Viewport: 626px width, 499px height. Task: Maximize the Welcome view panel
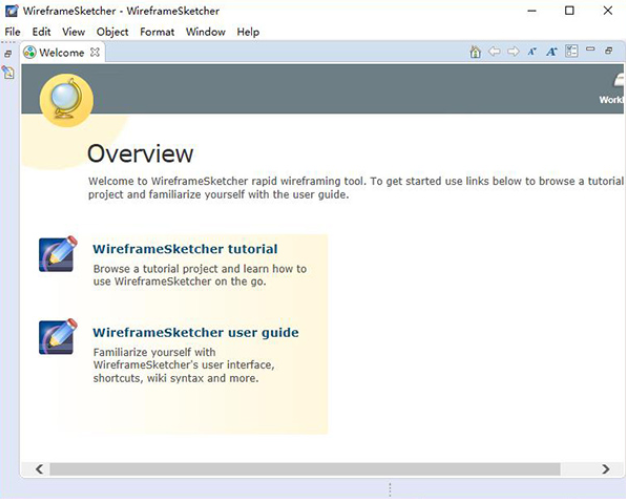click(x=608, y=50)
